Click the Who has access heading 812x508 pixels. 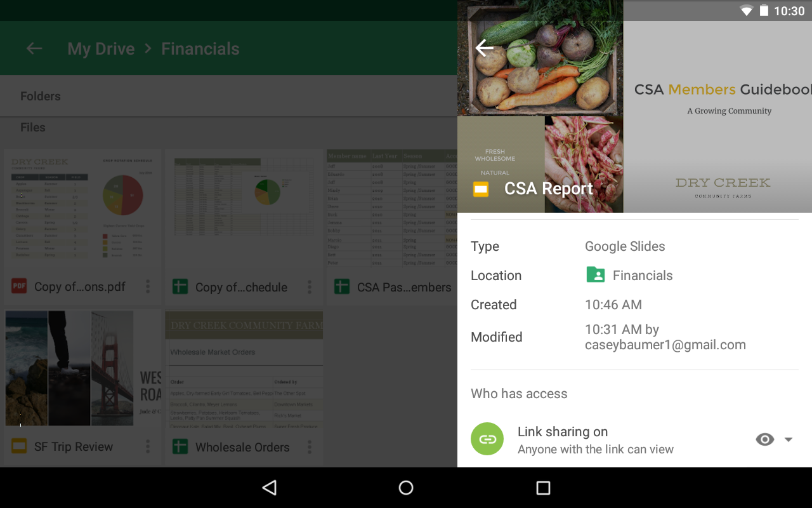519,394
